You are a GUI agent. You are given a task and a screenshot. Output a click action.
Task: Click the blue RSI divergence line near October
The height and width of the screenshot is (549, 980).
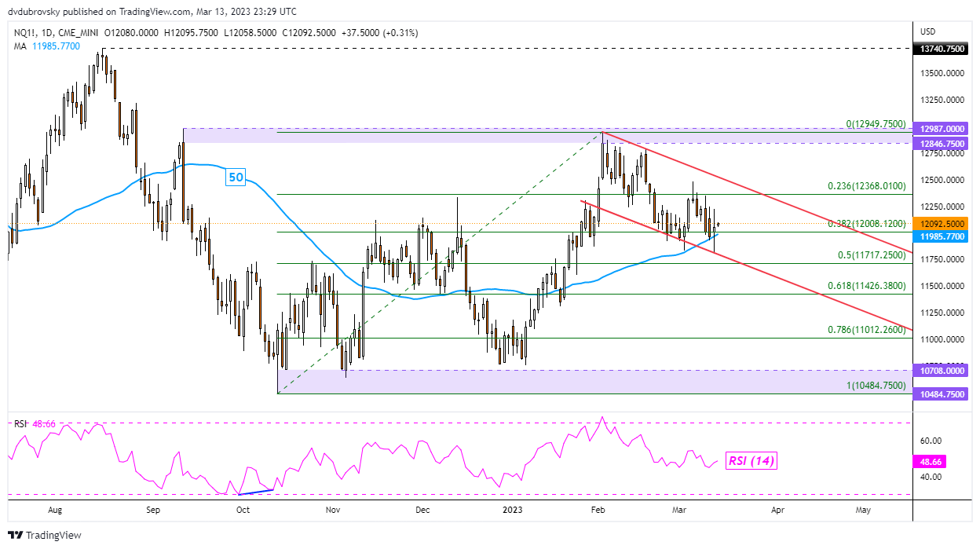click(256, 492)
